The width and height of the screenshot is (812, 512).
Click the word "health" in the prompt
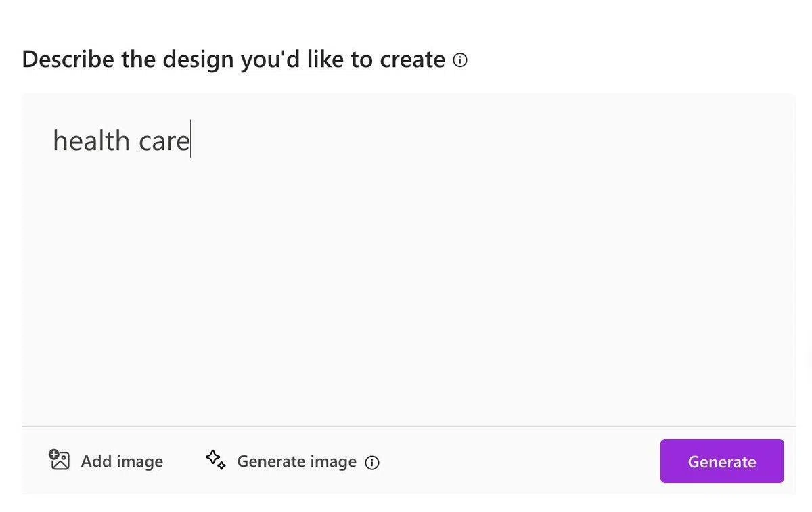(x=91, y=141)
